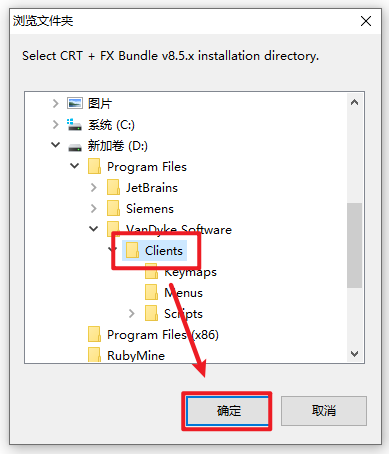Screen dimensions: 389x454
Task: Expand the JetBrains folder node
Action: [94, 188]
